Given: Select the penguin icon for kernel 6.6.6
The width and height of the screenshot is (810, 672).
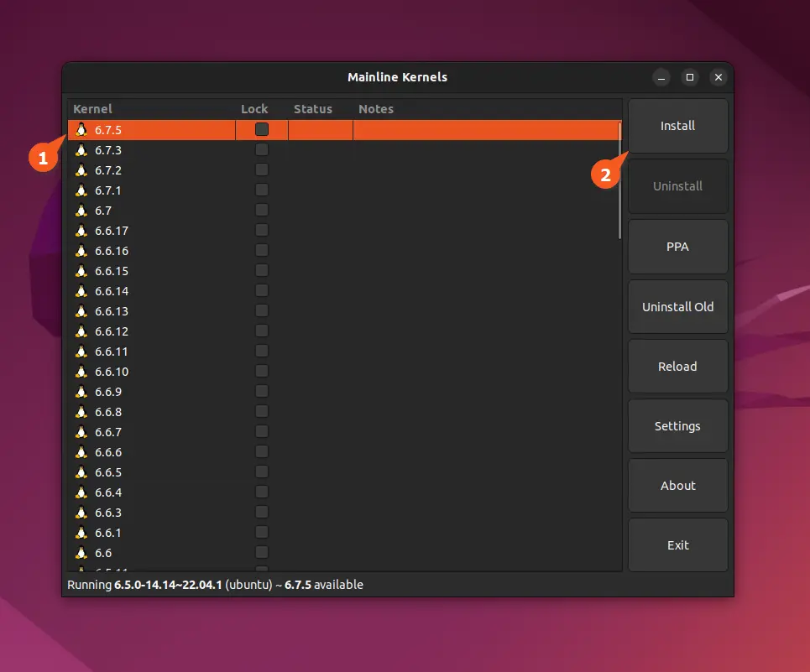Looking at the screenshot, I should [x=81, y=452].
